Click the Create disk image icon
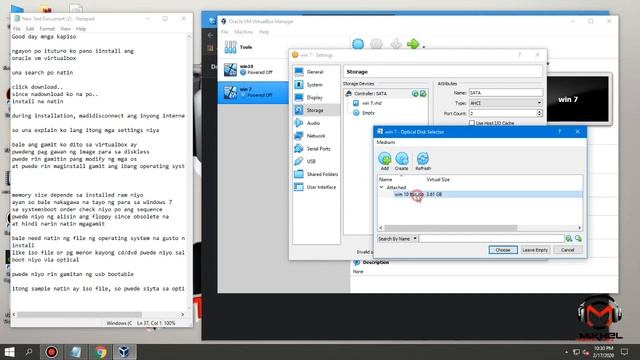The width and height of the screenshot is (640, 360). [x=402, y=161]
